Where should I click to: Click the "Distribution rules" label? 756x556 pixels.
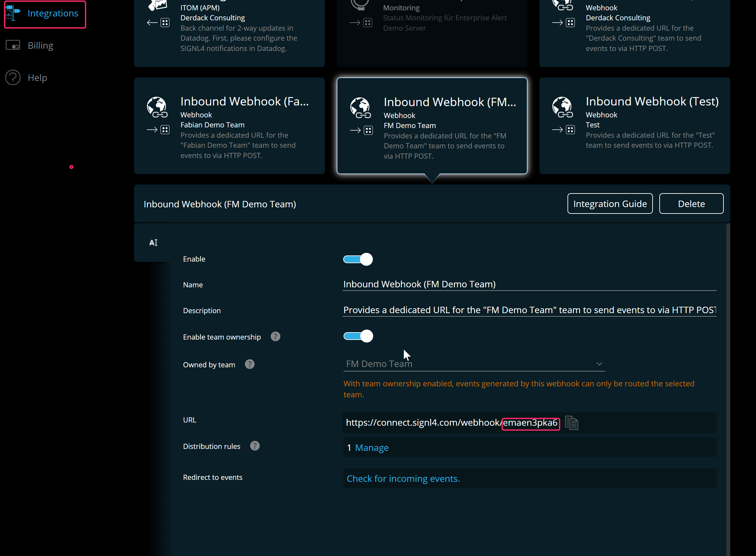211,446
